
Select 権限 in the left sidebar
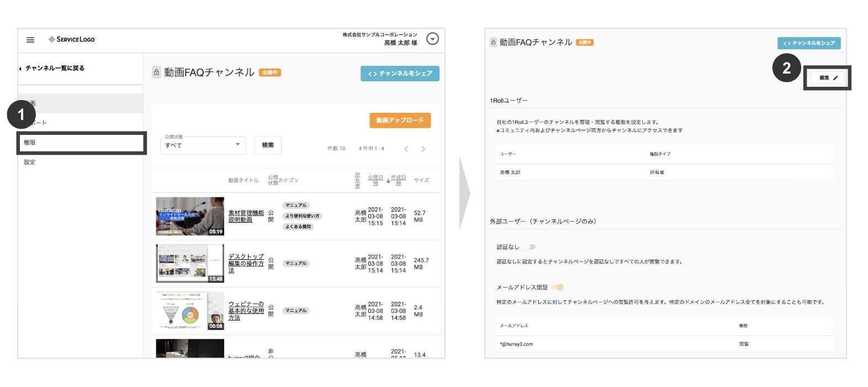click(x=82, y=143)
